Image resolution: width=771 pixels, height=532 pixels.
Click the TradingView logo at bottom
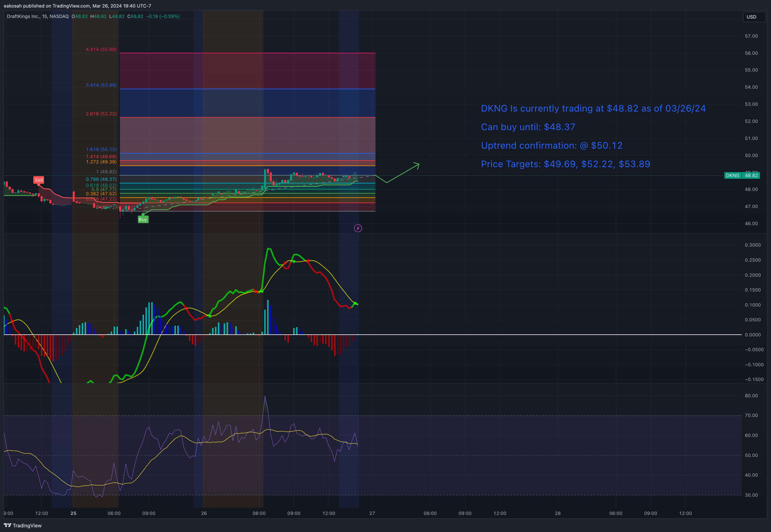23,525
